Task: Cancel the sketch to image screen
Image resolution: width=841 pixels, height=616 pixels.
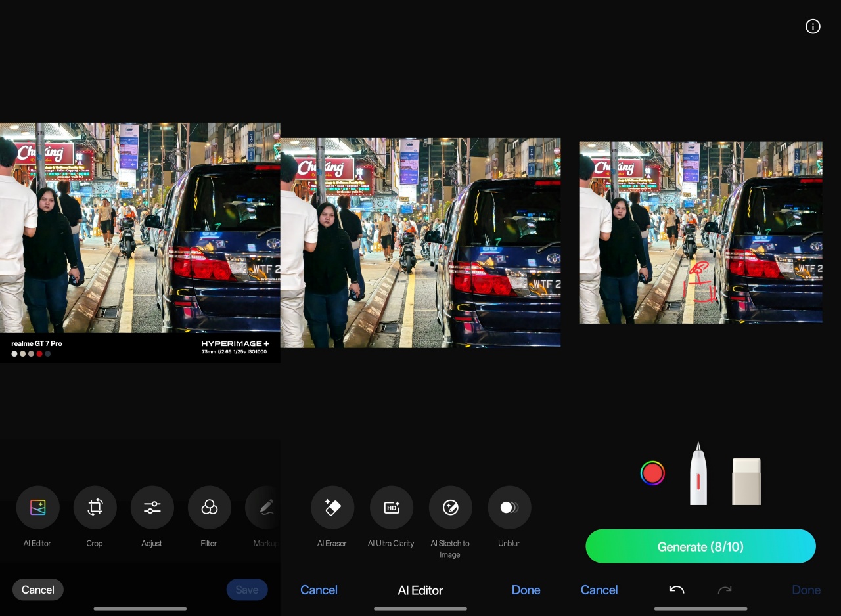Action: (x=599, y=590)
